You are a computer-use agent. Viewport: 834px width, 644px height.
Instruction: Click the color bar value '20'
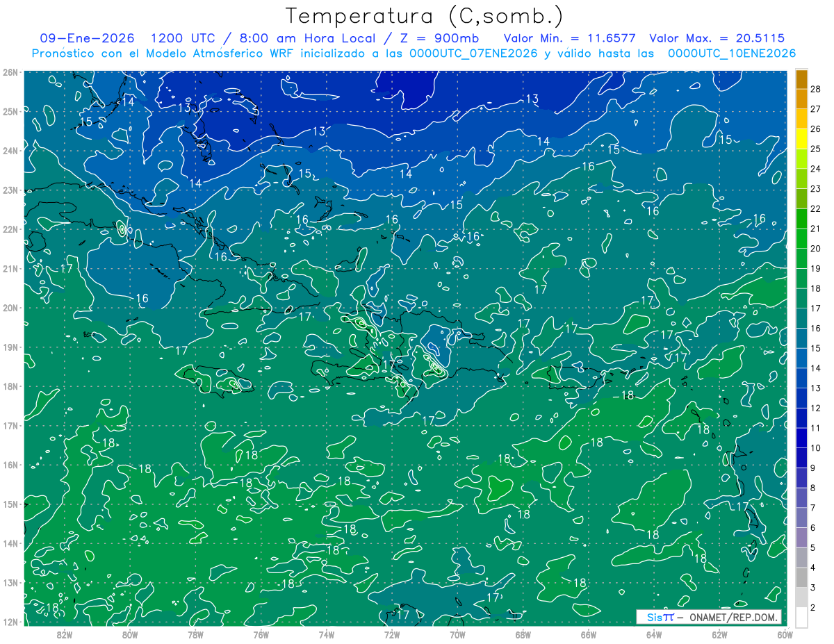[816, 248]
